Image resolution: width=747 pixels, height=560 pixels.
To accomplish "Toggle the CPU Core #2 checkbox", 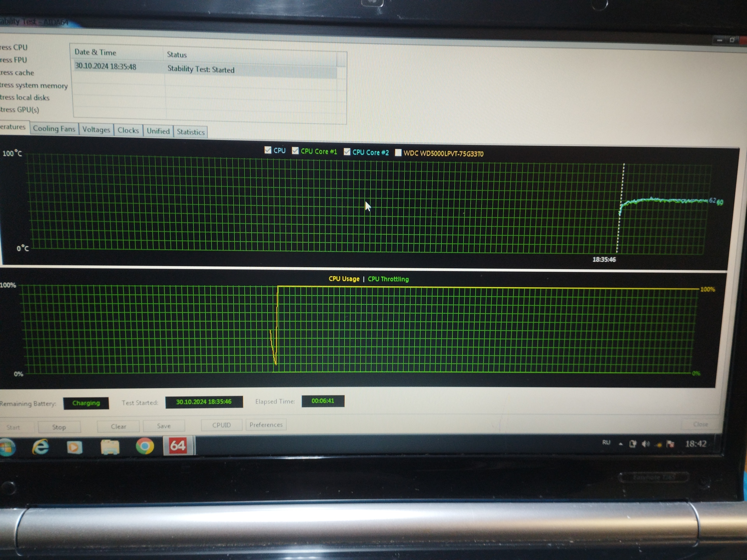I will (x=347, y=152).
